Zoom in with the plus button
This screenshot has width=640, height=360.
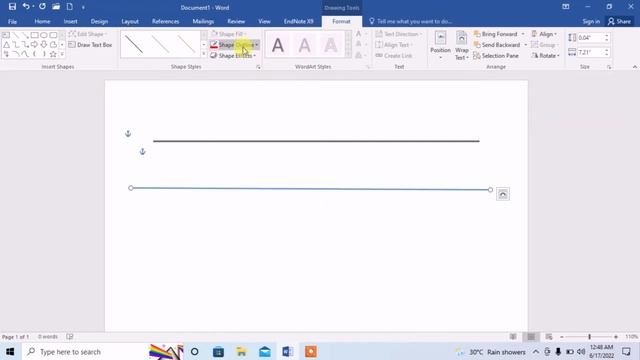click(x=616, y=337)
